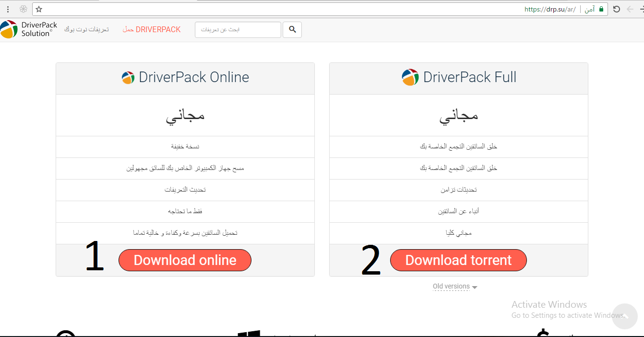Open the notebook drivers menu link
644x337 pixels.
[86, 30]
